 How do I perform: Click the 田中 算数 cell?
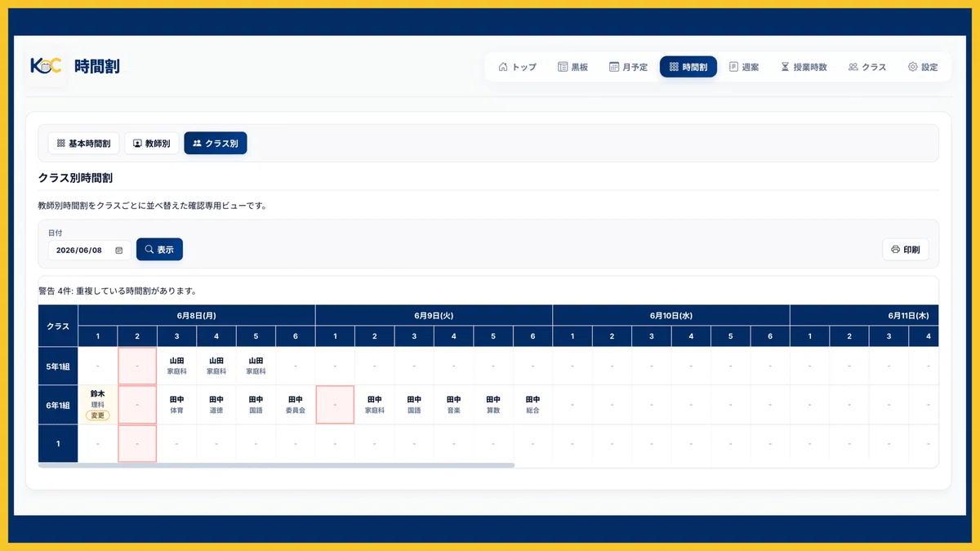click(x=493, y=405)
